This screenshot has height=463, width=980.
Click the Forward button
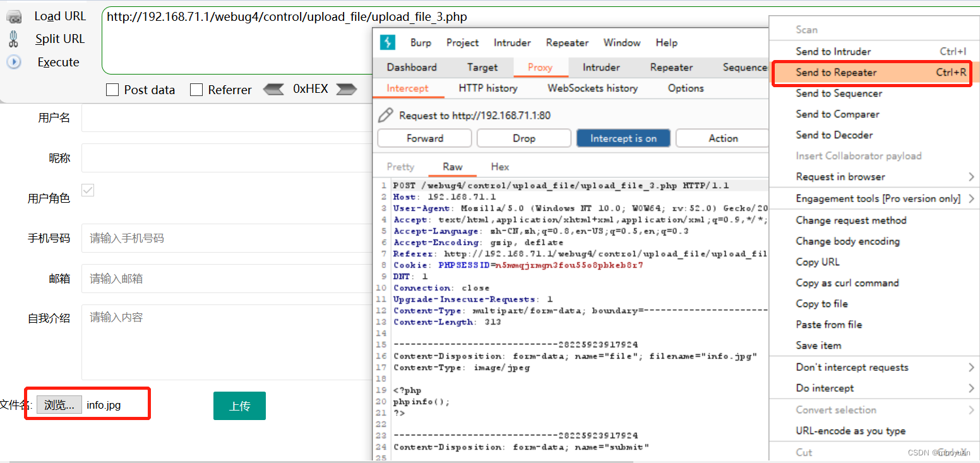click(x=424, y=138)
